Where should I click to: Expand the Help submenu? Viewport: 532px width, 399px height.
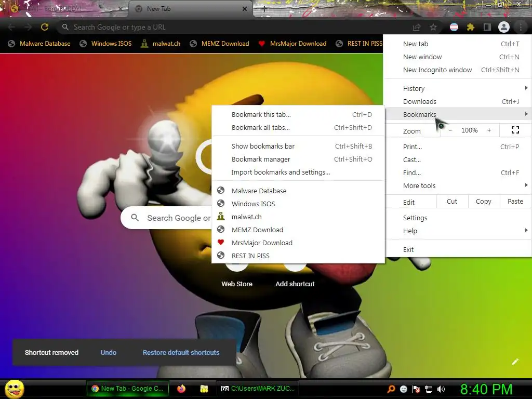(458, 231)
